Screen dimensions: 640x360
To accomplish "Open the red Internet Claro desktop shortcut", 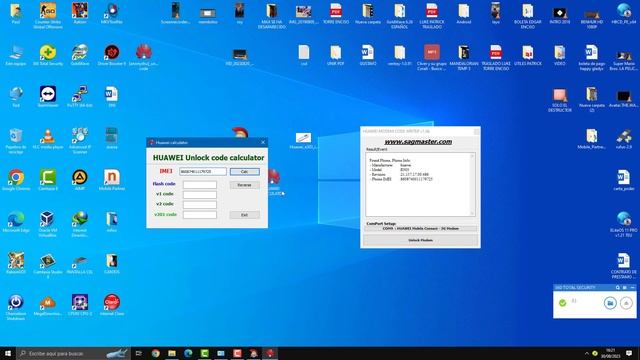I will pyautogui.click(x=112, y=305).
